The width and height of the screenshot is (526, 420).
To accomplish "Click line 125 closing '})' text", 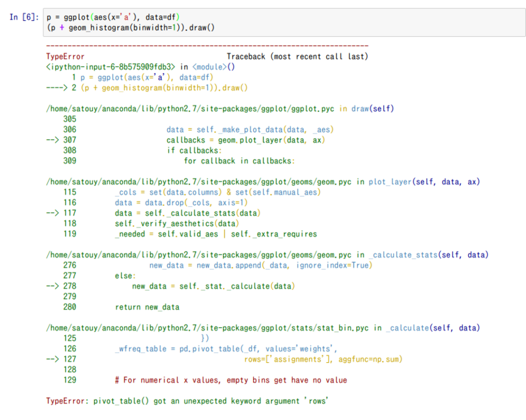I will pyautogui.click(x=204, y=338).
